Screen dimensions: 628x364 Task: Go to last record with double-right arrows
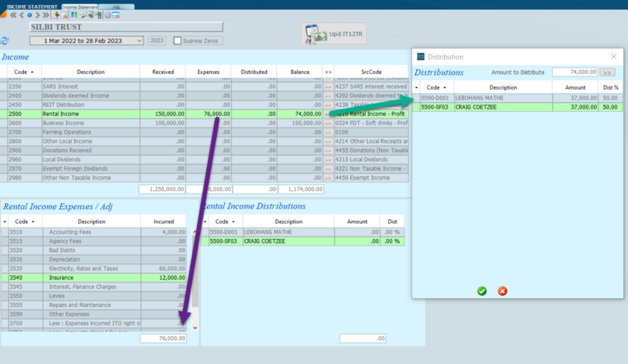pyautogui.click(x=46, y=15)
